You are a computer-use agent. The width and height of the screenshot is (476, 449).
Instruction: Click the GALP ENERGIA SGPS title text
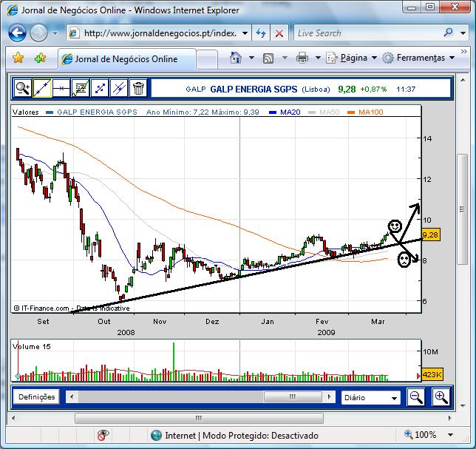point(254,89)
